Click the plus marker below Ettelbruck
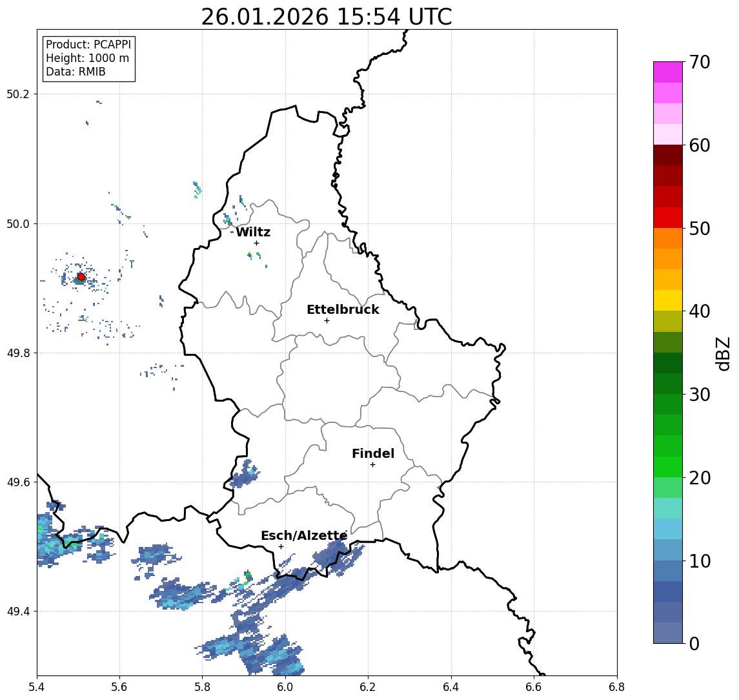739x700 pixels. 327,321
